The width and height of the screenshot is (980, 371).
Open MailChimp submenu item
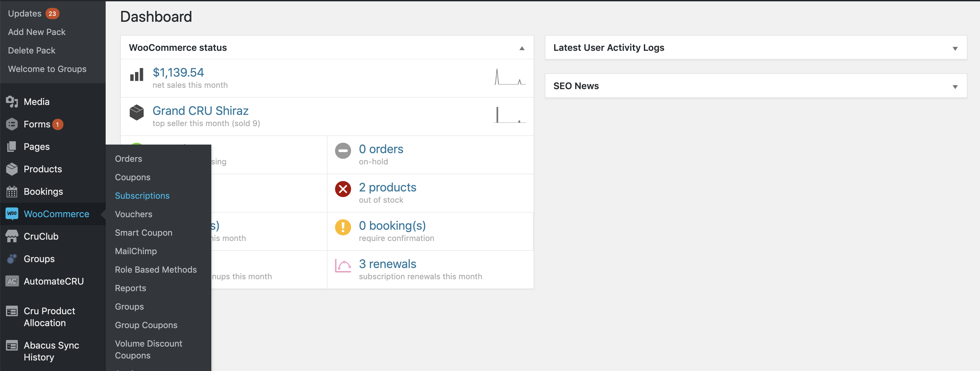coord(136,251)
